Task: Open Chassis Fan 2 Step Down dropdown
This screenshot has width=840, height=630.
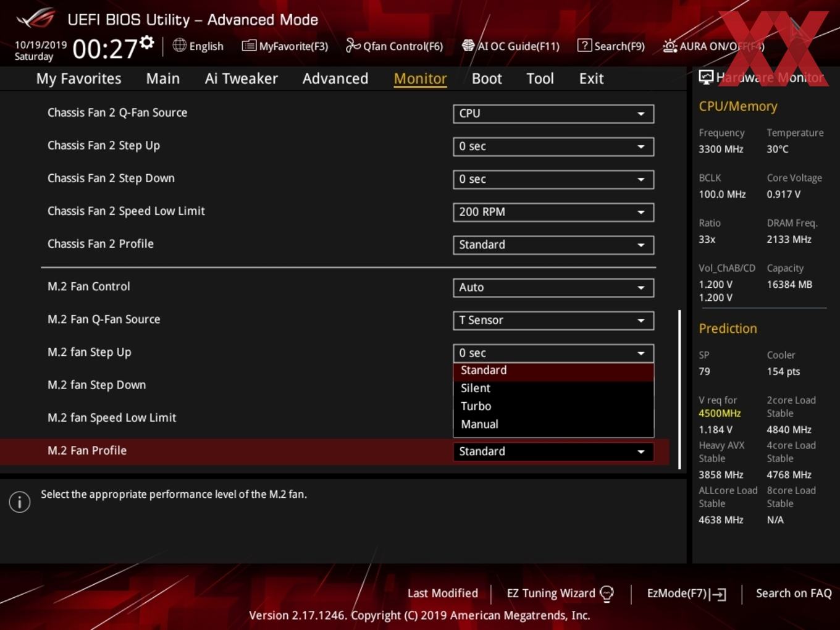Action: tap(553, 179)
